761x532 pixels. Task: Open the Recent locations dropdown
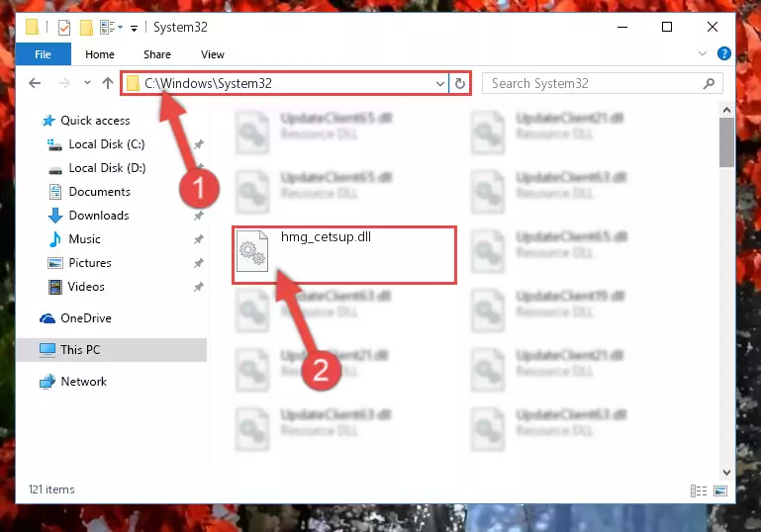(87, 83)
